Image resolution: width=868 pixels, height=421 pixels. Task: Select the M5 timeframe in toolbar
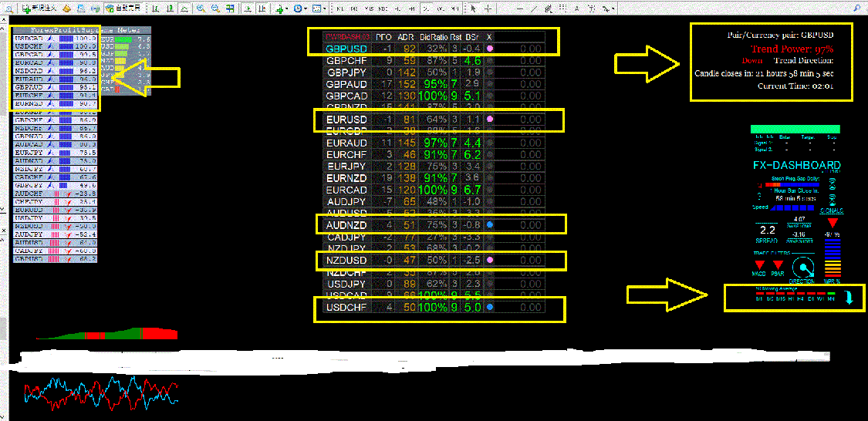pyautogui.click(x=353, y=8)
